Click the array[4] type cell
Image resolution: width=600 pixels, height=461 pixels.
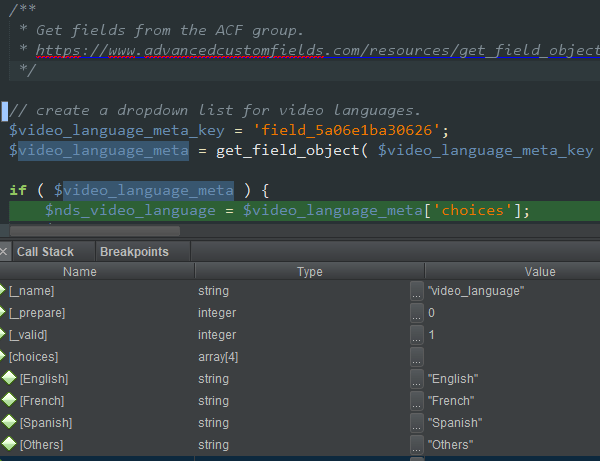[x=218, y=357]
